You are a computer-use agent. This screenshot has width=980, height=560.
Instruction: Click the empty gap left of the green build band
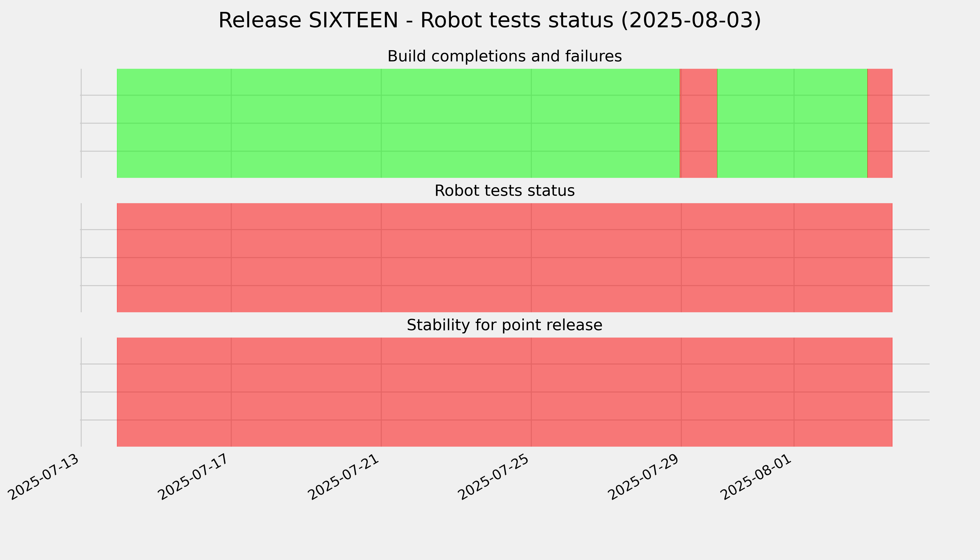click(99, 123)
